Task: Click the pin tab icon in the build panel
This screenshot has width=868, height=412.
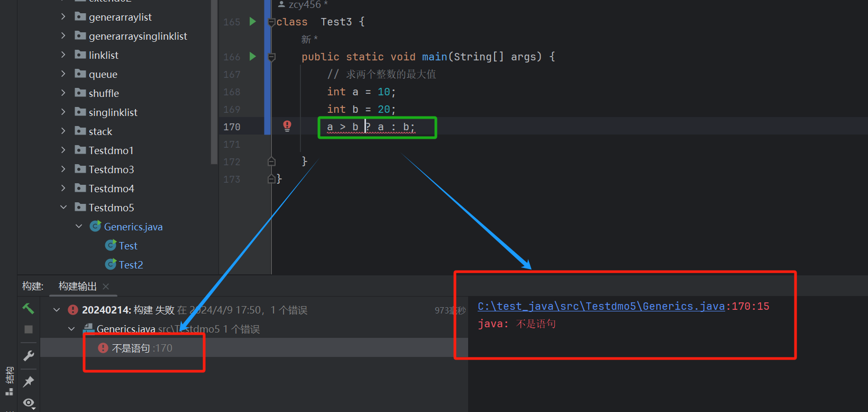Action: (x=29, y=381)
